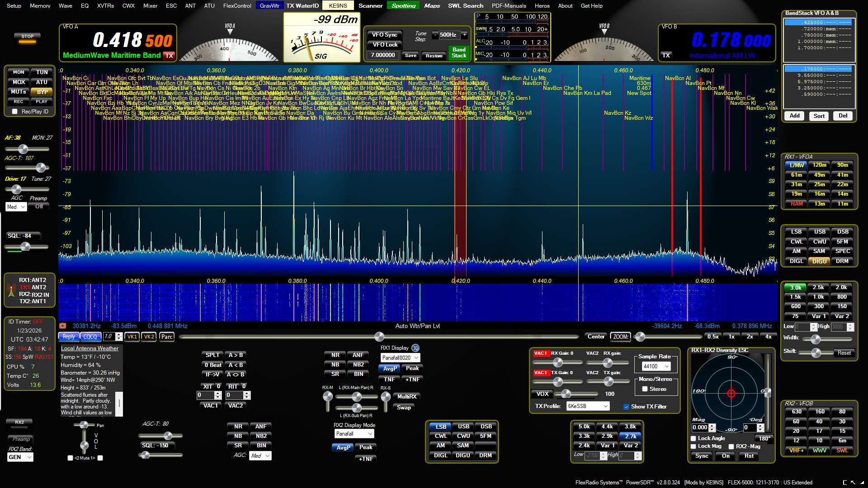Click the antenna tower icon

point(11,291)
